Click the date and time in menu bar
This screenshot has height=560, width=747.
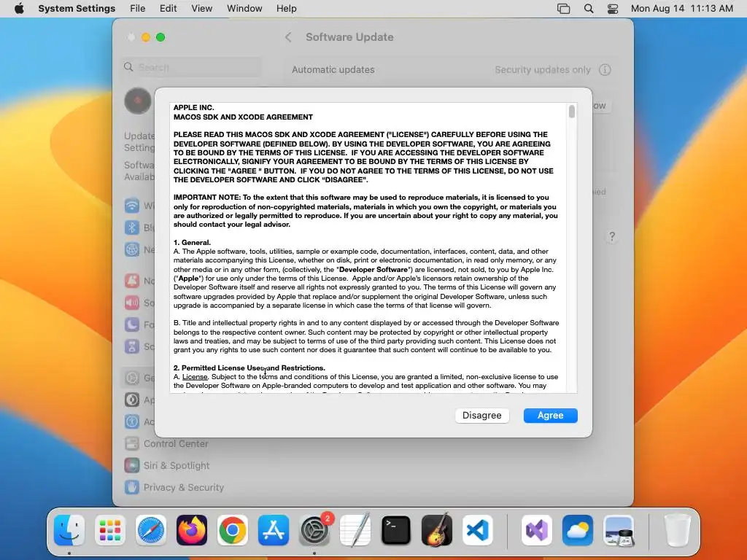click(x=682, y=9)
